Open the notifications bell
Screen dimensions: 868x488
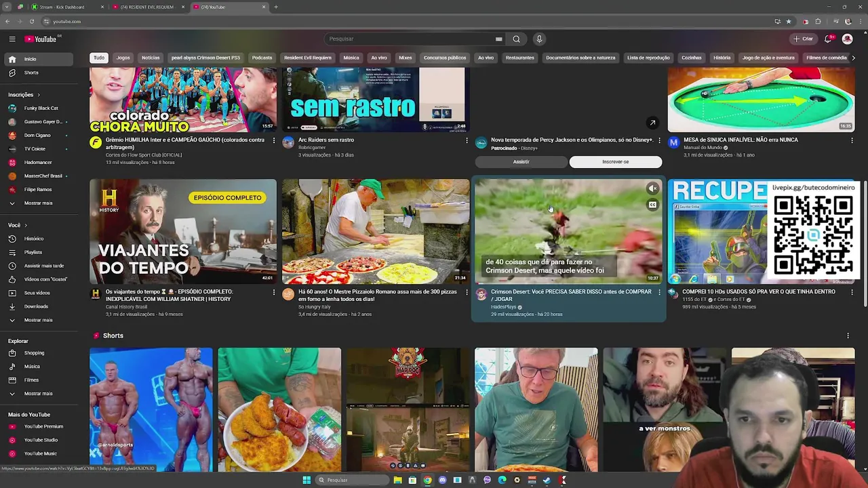(828, 39)
